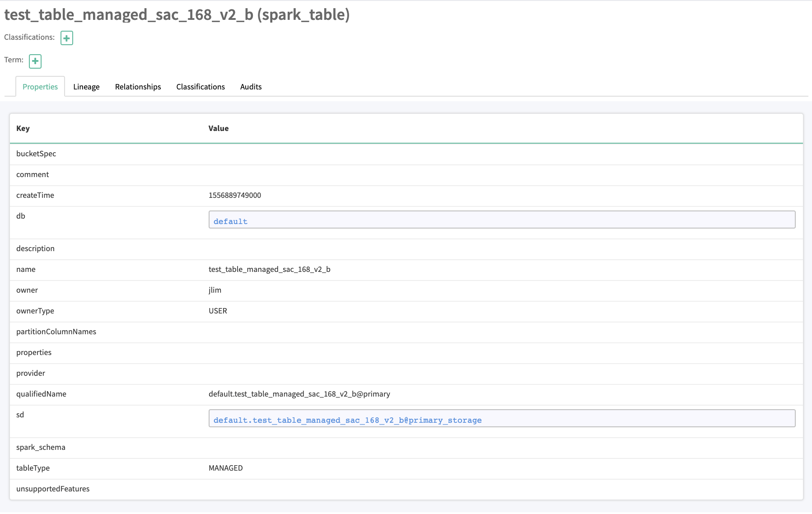Click the table title heading
This screenshot has height=514, width=812.
point(176,15)
